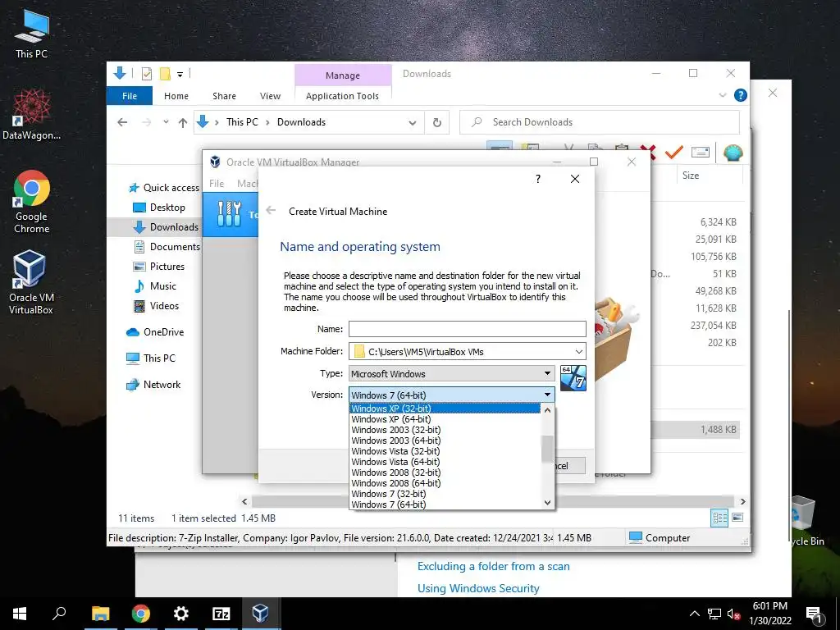Screen dimensions: 840x630
Task: Open the DataWagon desktop shortcut
Action: [x=32, y=115]
